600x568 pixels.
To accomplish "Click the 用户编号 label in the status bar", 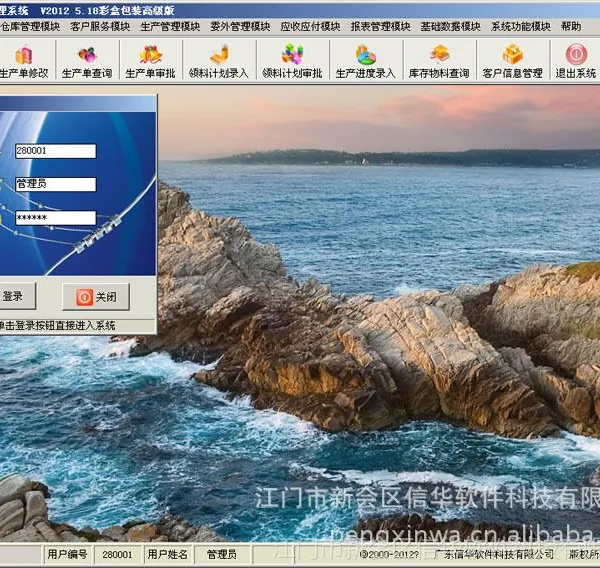I will tap(67, 554).
